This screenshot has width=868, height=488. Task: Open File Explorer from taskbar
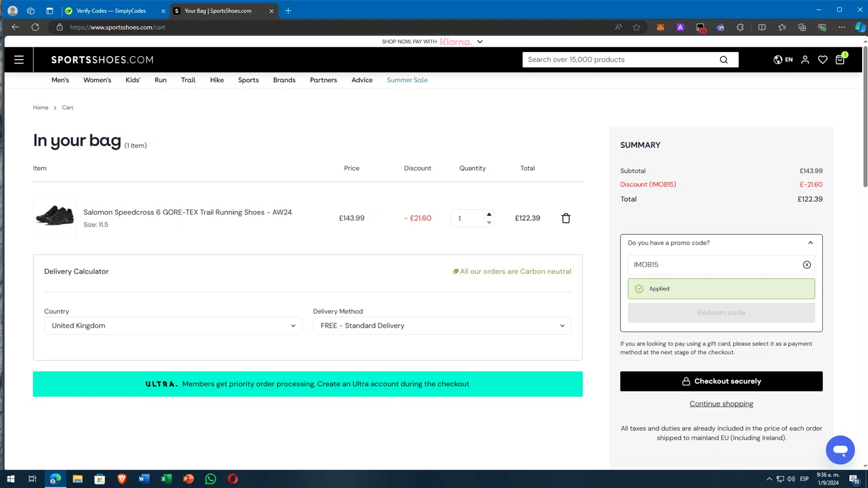tap(78, 479)
